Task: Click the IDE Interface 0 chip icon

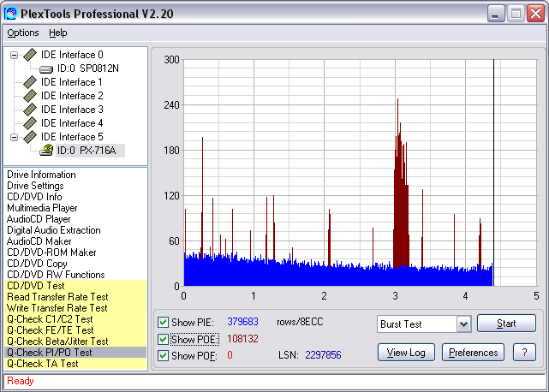Action: [30, 55]
